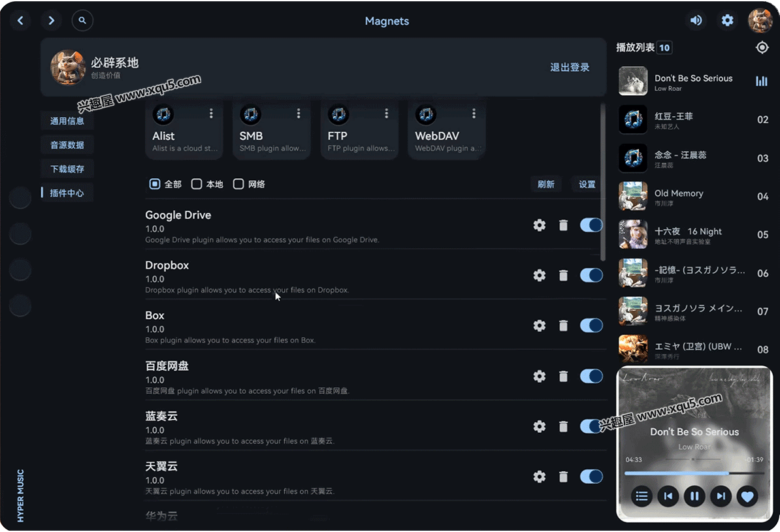Click the 必辟系地 profile avatar

tap(68, 67)
